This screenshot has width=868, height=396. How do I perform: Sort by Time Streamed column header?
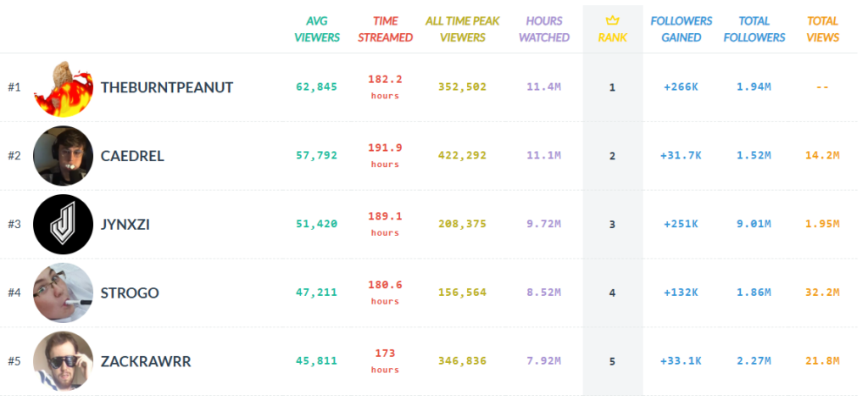385,29
